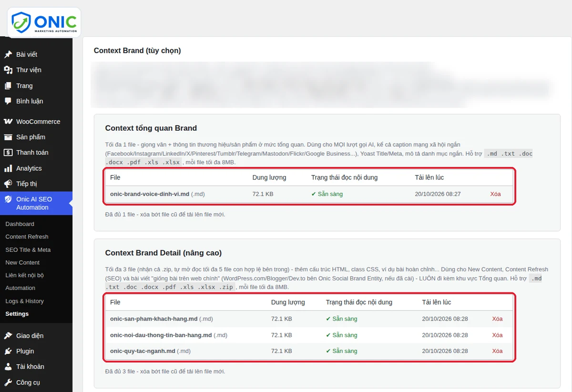
Task: Delete onic-san-pham-khach-hang.md with Xóa
Action: click(497, 319)
